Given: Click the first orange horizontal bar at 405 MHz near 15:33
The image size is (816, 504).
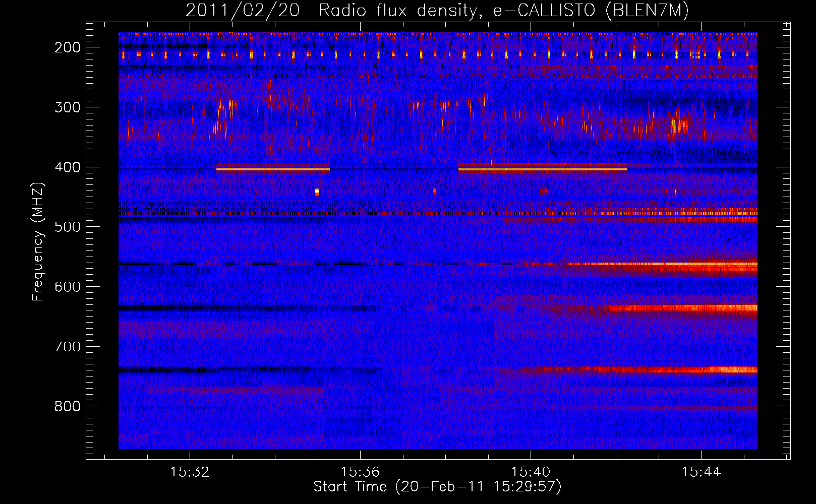Looking at the screenshot, I should [x=273, y=169].
